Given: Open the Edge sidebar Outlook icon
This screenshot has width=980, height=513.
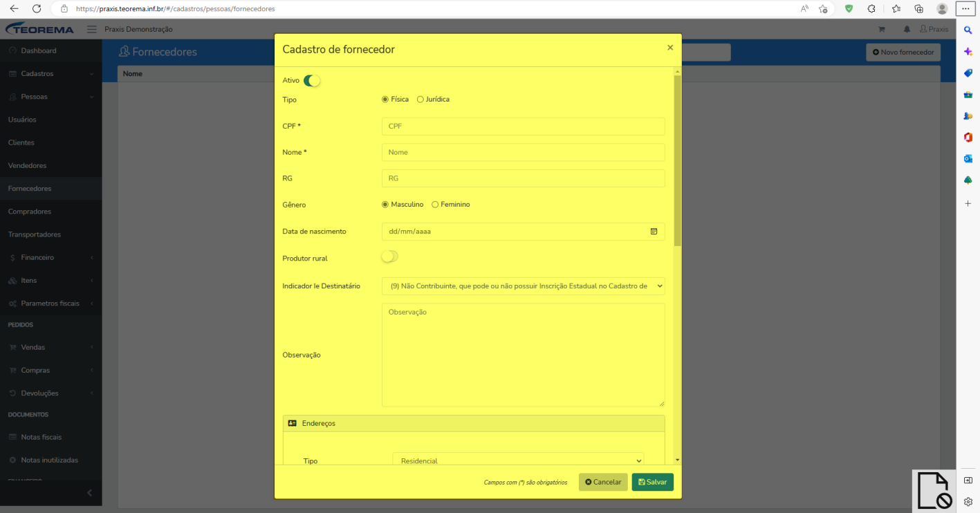Looking at the screenshot, I should 968,158.
